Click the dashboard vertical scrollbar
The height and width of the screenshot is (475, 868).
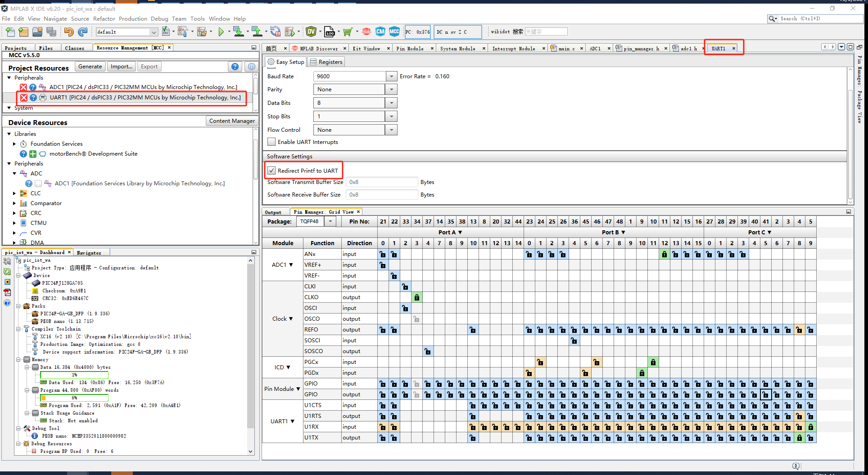251,355
